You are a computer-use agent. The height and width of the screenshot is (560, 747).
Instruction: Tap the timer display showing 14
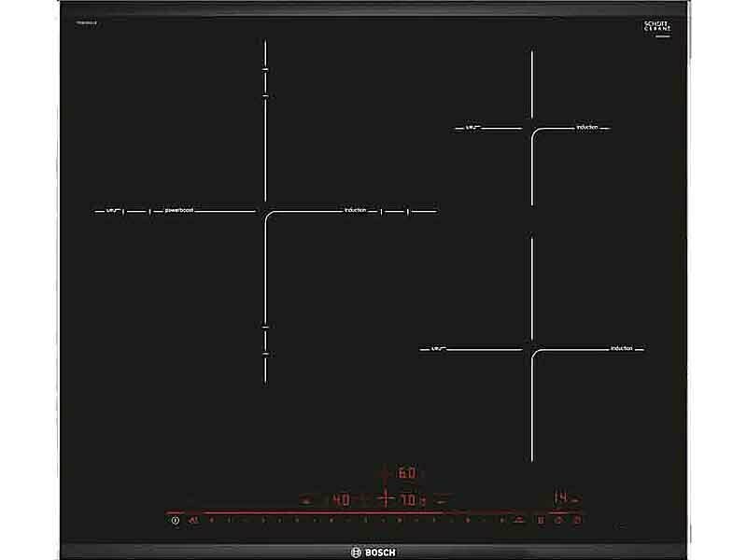[x=561, y=498]
